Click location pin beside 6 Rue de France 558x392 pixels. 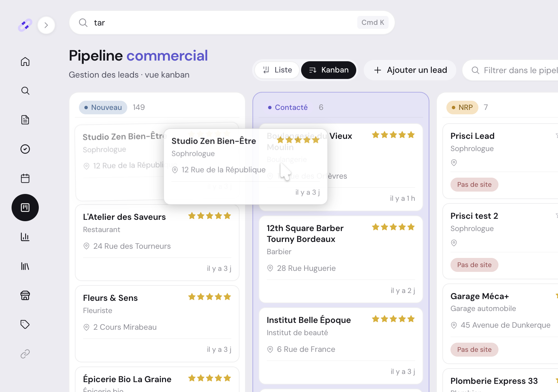pyautogui.click(x=270, y=349)
